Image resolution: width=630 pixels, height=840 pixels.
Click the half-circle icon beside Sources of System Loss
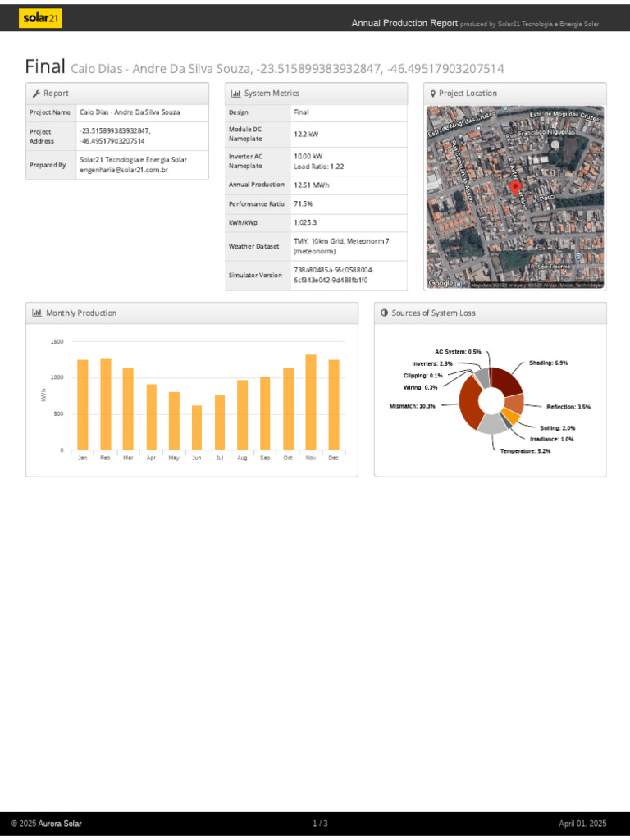(384, 313)
